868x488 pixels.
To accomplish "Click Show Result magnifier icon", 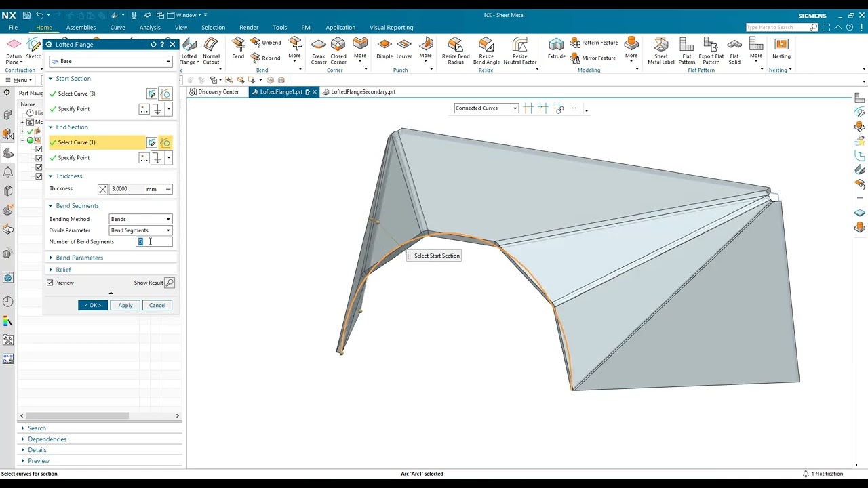I will (170, 283).
